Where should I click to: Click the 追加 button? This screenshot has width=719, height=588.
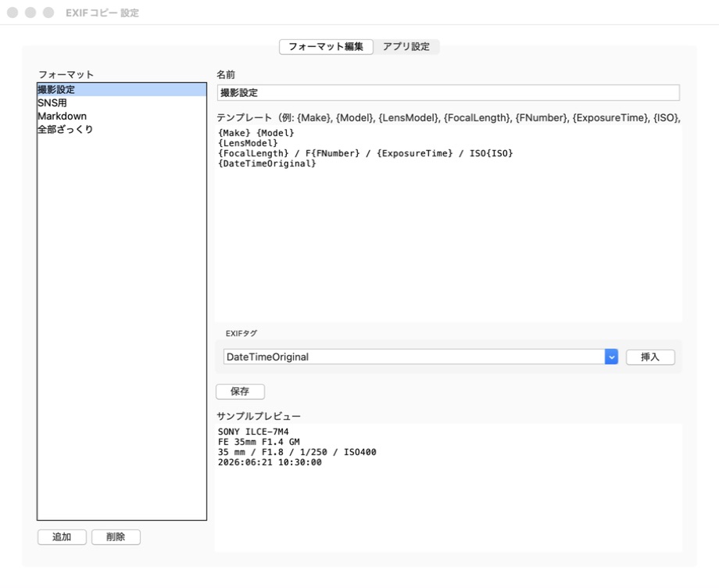62,537
